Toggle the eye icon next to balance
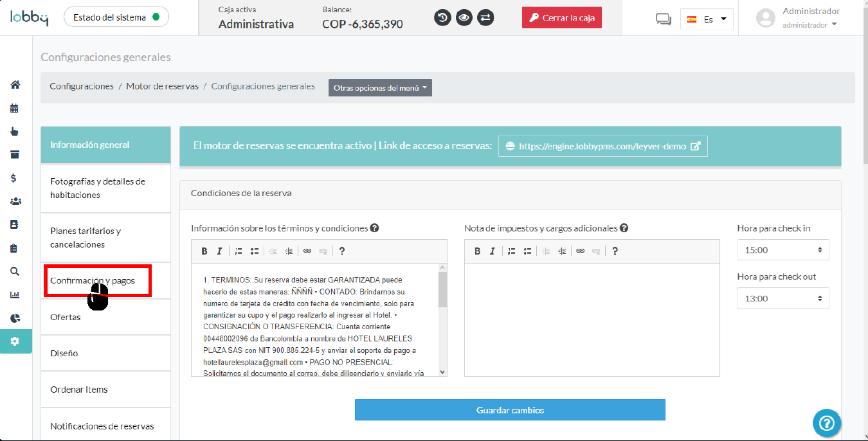Screen dimensions: 868x441 464,17
